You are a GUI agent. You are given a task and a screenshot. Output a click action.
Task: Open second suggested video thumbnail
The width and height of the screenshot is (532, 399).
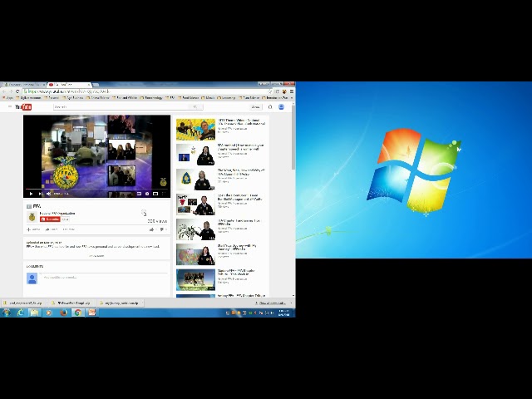195,155
